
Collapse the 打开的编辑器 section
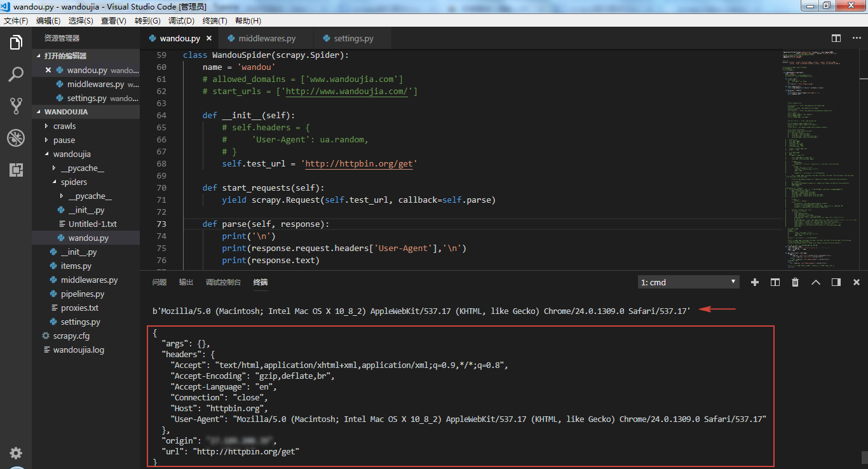click(x=86, y=56)
